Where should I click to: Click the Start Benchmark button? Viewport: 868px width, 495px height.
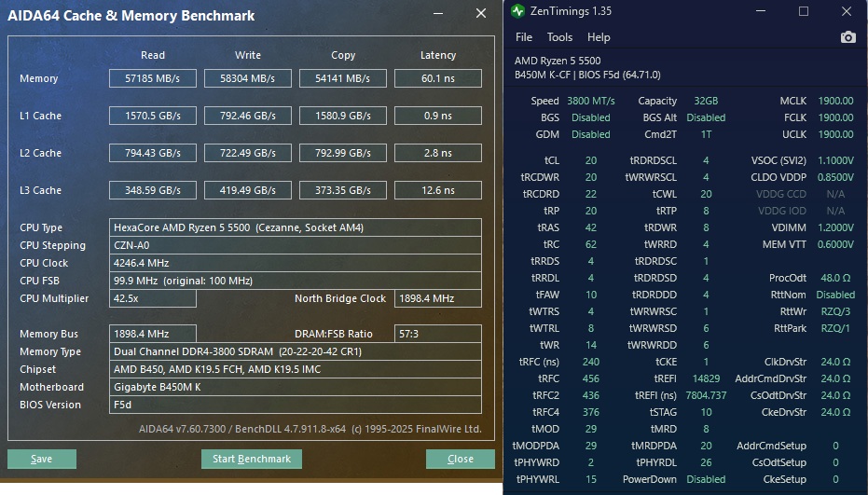tap(252, 459)
